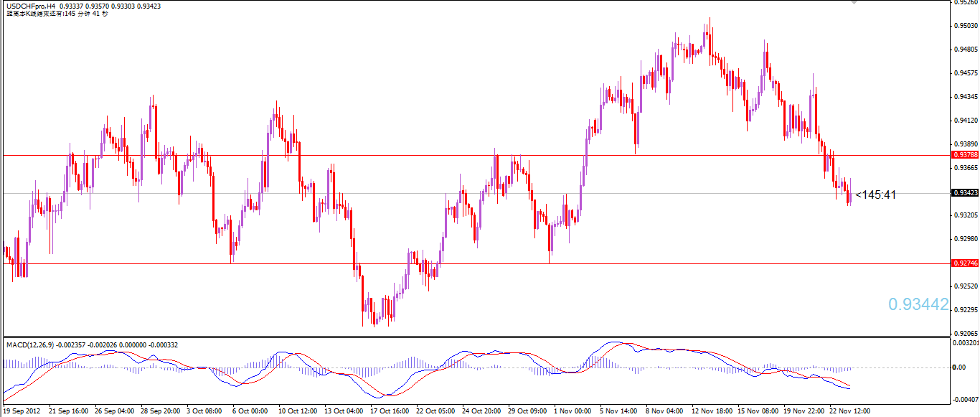Viewport: 980px width, 417px height.
Task: Click the 13 Oct 04:00 time label
Action: coord(344,411)
